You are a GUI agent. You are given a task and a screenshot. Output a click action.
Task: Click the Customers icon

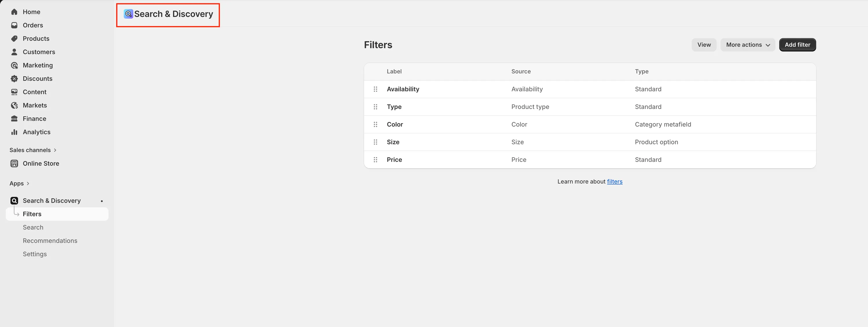(x=14, y=52)
